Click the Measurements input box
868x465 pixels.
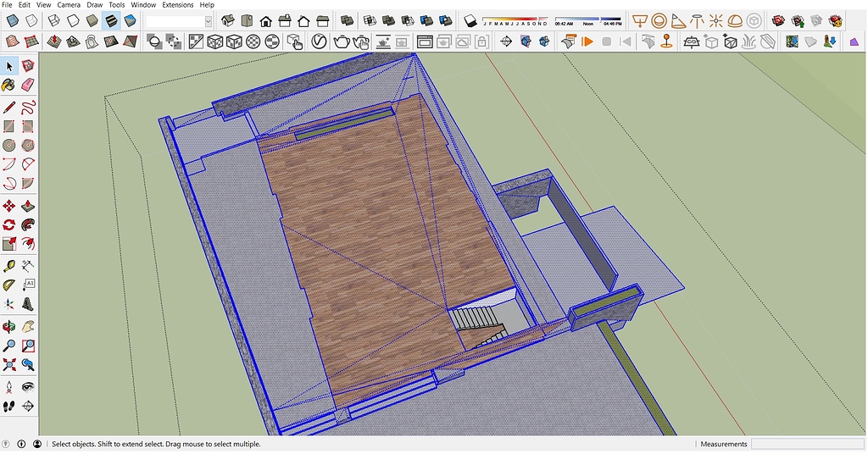pos(807,444)
